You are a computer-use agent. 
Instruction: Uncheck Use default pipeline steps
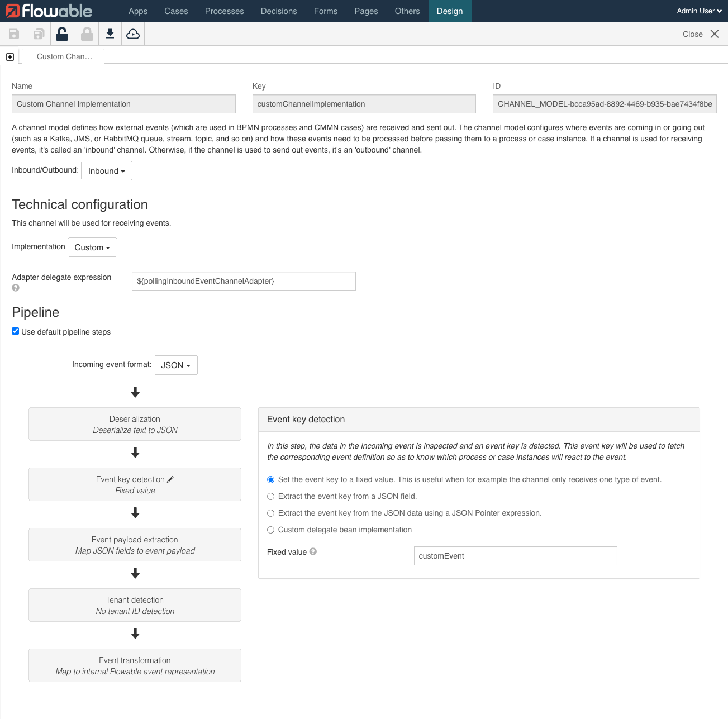(x=15, y=331)
